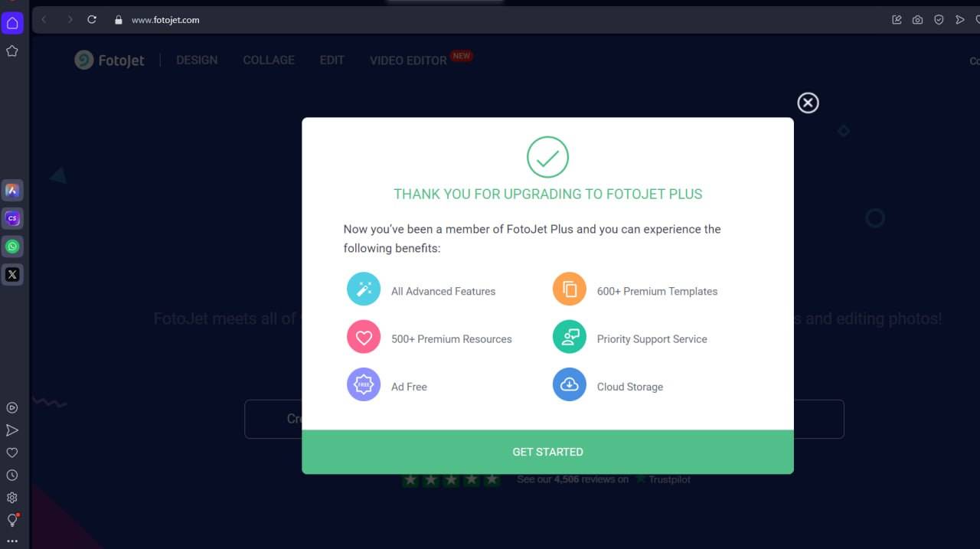
Task: Open WhatsApp from the browser sidebar
Action: 12,247
